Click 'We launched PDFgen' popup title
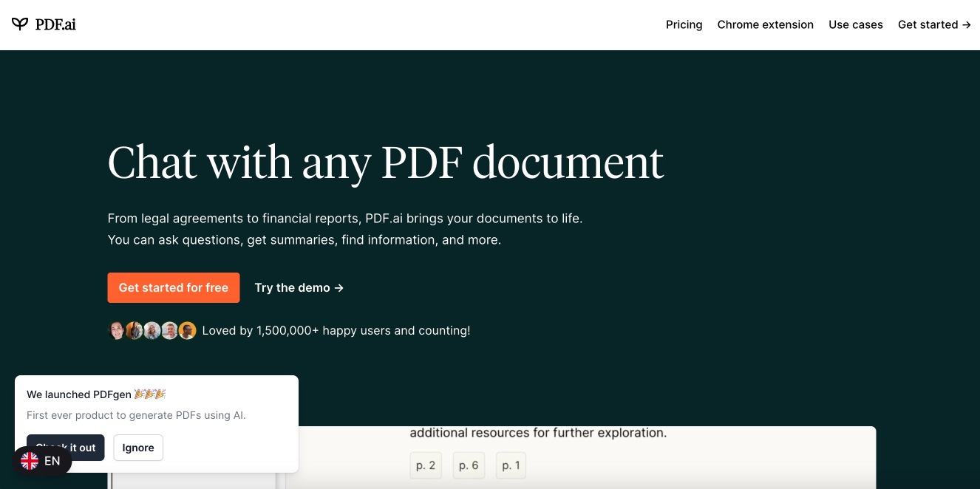The width and height of the screenshot is (980, 489). (x=96, y=394)
